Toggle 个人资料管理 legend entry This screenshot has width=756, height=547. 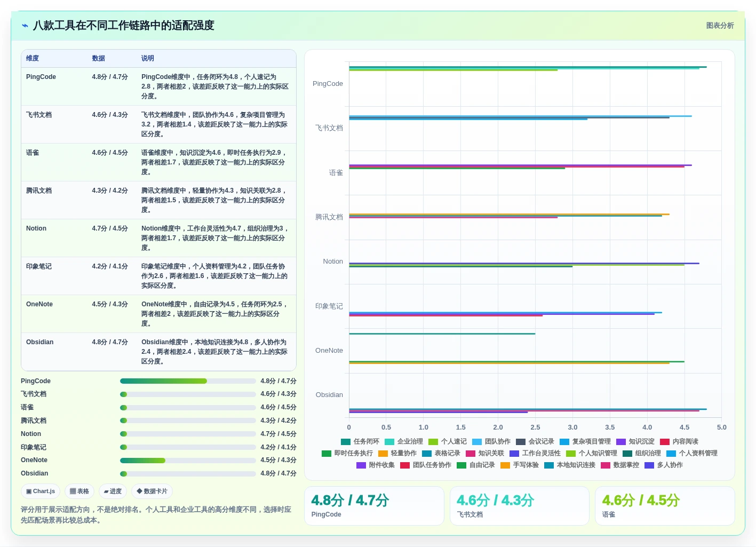(x=692, y=454)
